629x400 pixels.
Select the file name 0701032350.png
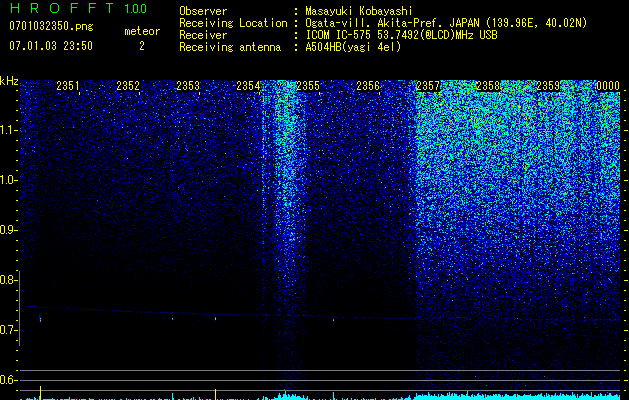51,26
